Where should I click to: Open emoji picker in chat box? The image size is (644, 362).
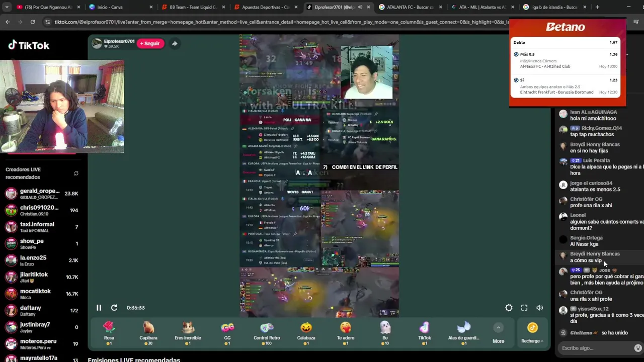pyautogui.click(x=638, y=348)
